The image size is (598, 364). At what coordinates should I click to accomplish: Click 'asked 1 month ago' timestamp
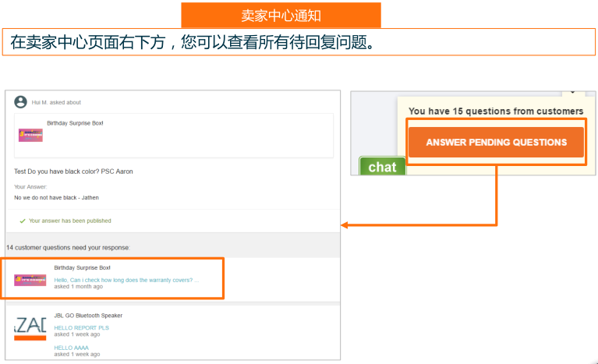(78, 287)
